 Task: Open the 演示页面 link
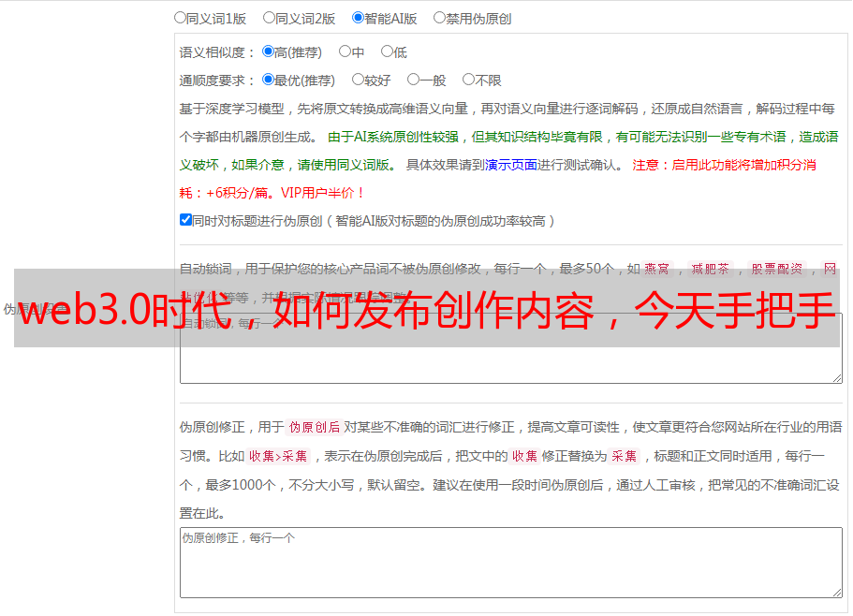tap(510, 165)
